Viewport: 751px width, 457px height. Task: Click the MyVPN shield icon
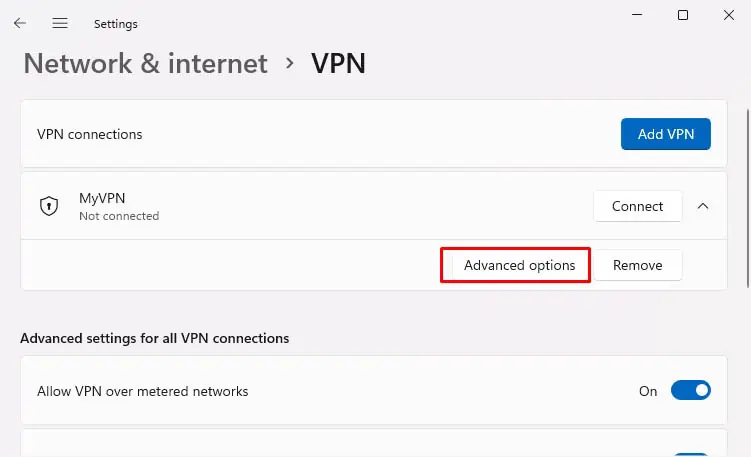click(x=48, y=206)
